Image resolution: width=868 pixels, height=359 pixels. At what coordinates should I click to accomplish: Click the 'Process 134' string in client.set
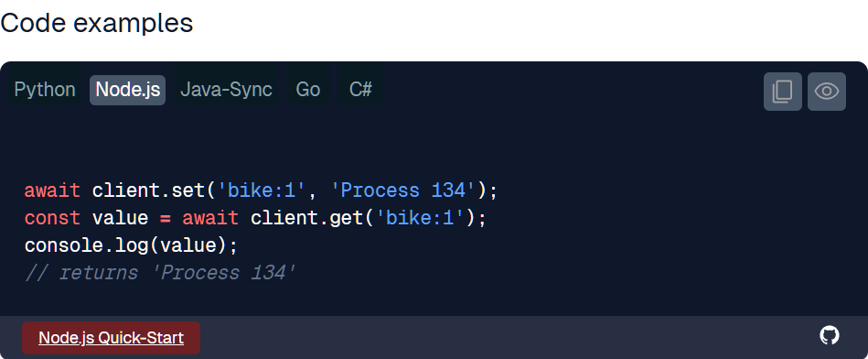[x=403, y=190]
